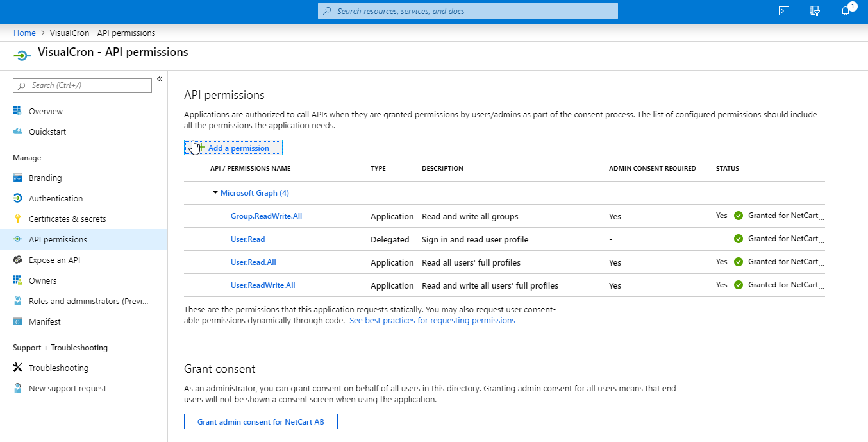Open the application Manifest
This screenshot has height=442, width=868.
point(42,321)
